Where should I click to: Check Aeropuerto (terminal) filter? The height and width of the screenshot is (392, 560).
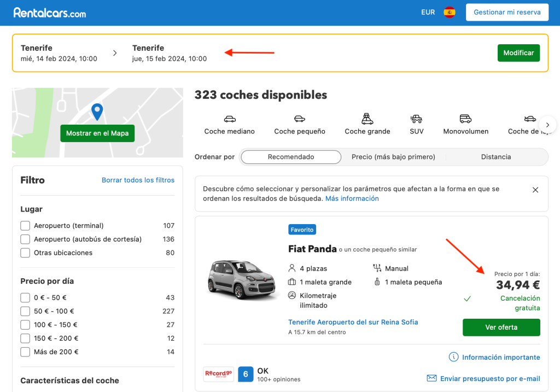tap(25, 226)
